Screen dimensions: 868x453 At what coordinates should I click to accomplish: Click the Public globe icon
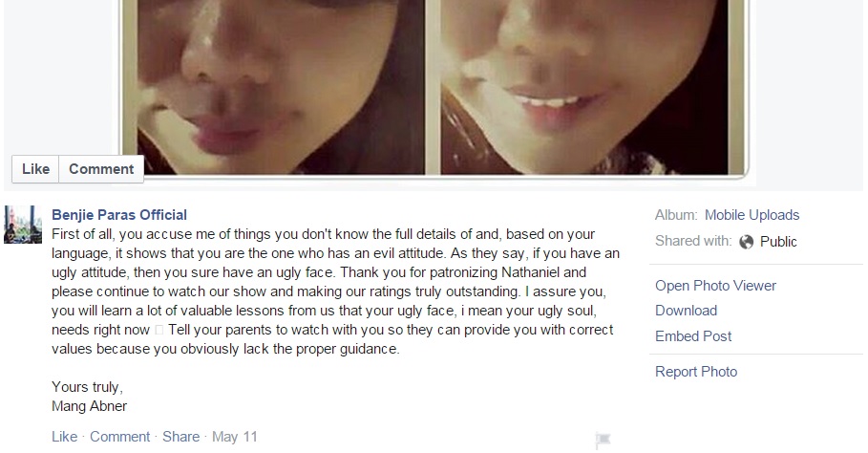pyautogui.click(x=746, y=242)
